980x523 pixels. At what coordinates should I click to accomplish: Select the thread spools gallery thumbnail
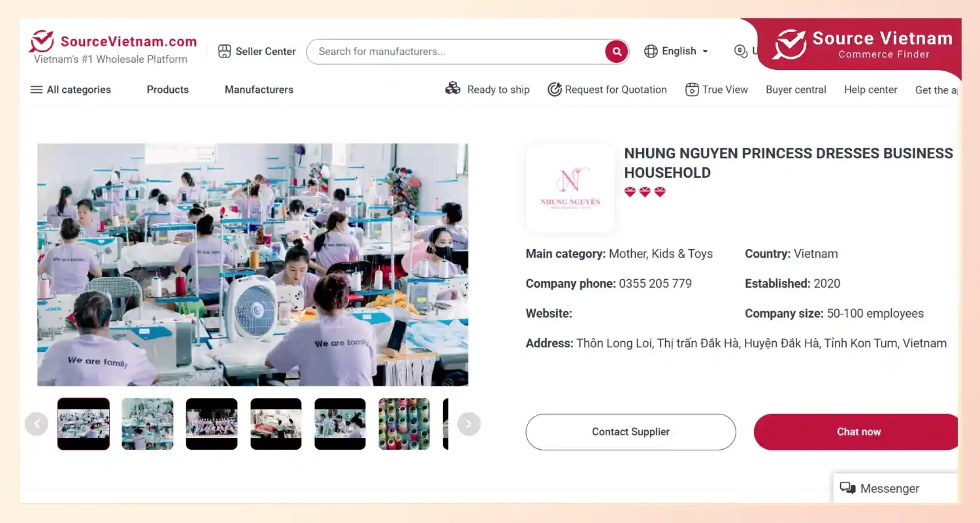[x=404, y=424]
